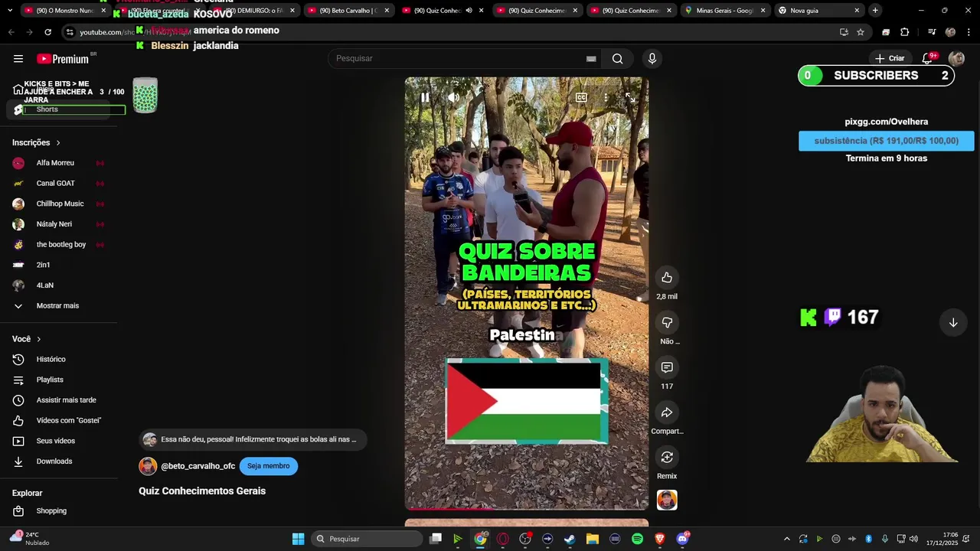The height and width of the screenshot is (551, 980).
Task: Open on-screen keyboard icon in search box
Action: pyautogui.click(x=591, y=59)
